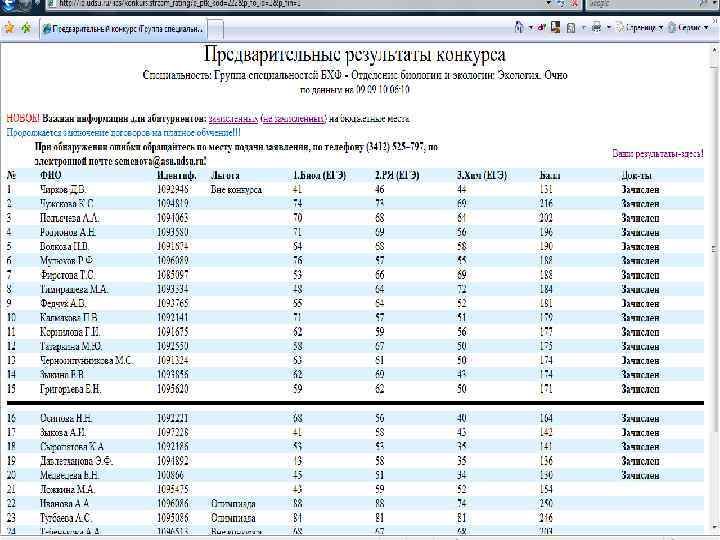The image size is (720, 540).
Task: Click the blue link about paid tuition contracts
Action: pyautogui.click(x=123, y=133)
